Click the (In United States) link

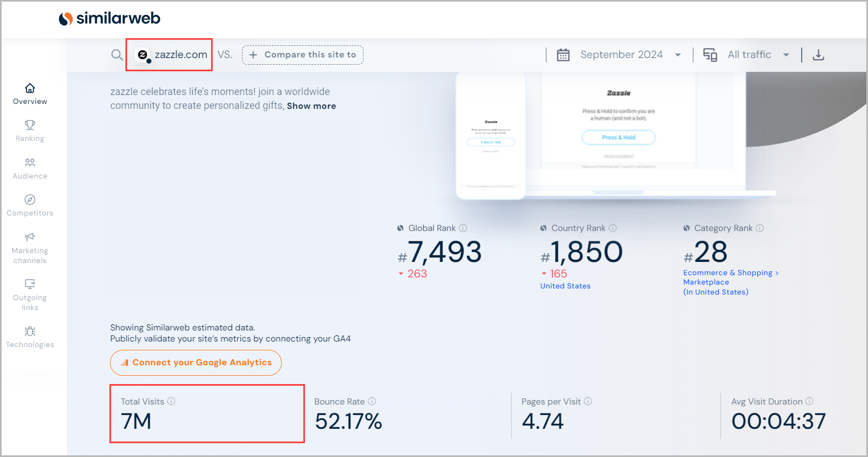click(716, 292)
